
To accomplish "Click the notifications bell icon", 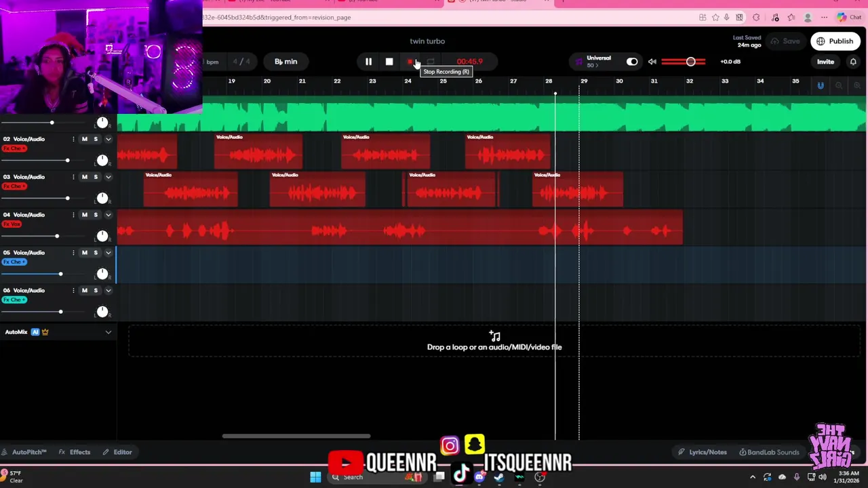I will [853, 62].
